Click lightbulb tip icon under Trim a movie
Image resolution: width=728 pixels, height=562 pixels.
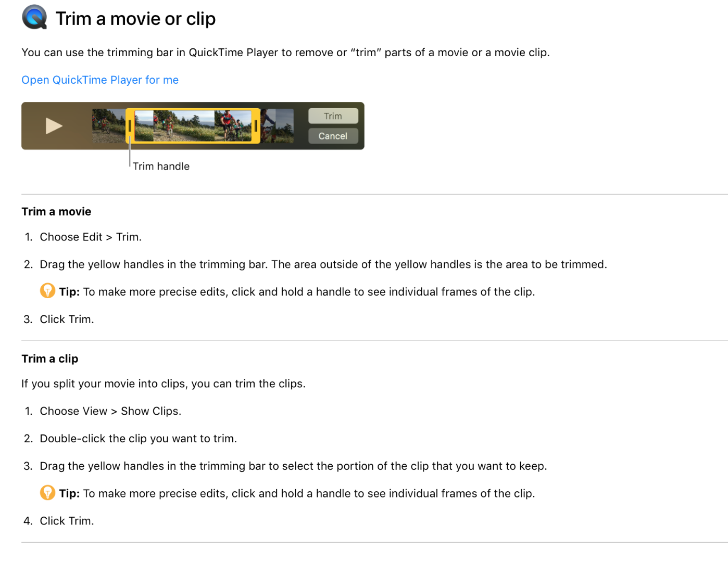tap(47, 291)
